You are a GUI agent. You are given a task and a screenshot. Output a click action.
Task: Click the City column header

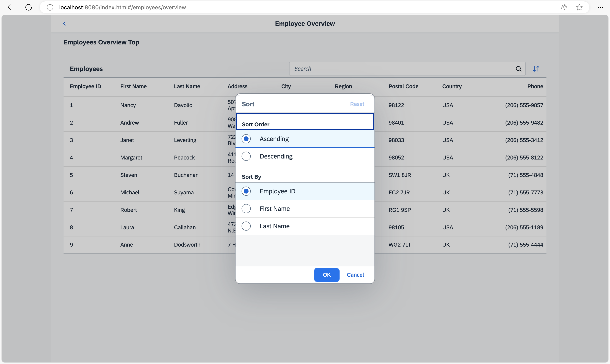286,86
